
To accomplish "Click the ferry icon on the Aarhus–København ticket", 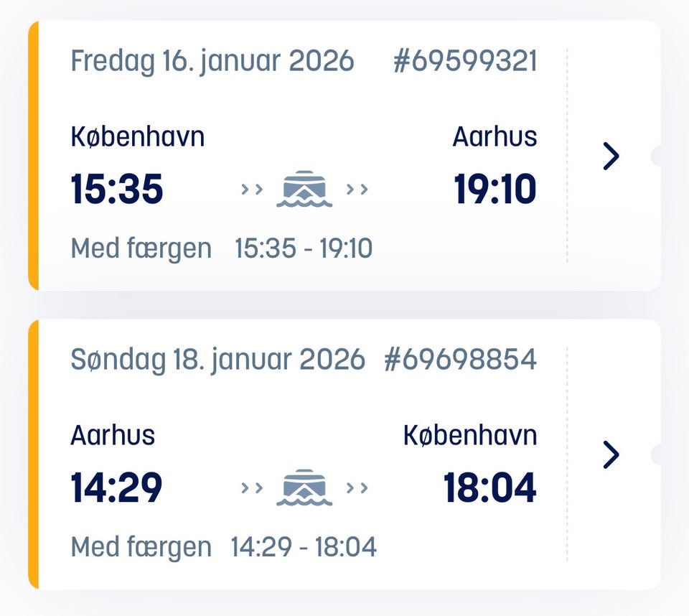I will tap(304, 487).
